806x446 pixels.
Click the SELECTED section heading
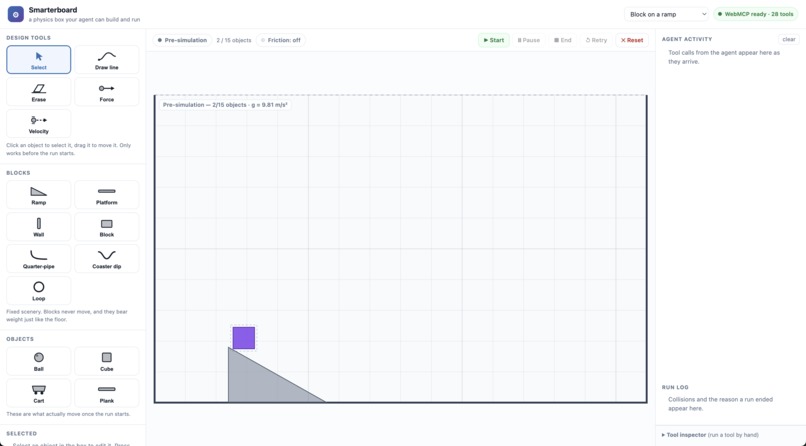click(x=21, y=434)
